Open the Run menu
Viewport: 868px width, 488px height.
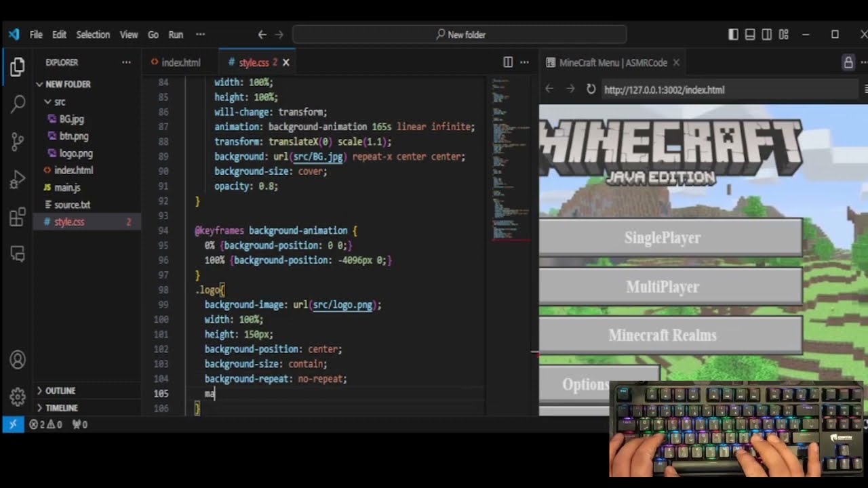[x=176, y=35]
